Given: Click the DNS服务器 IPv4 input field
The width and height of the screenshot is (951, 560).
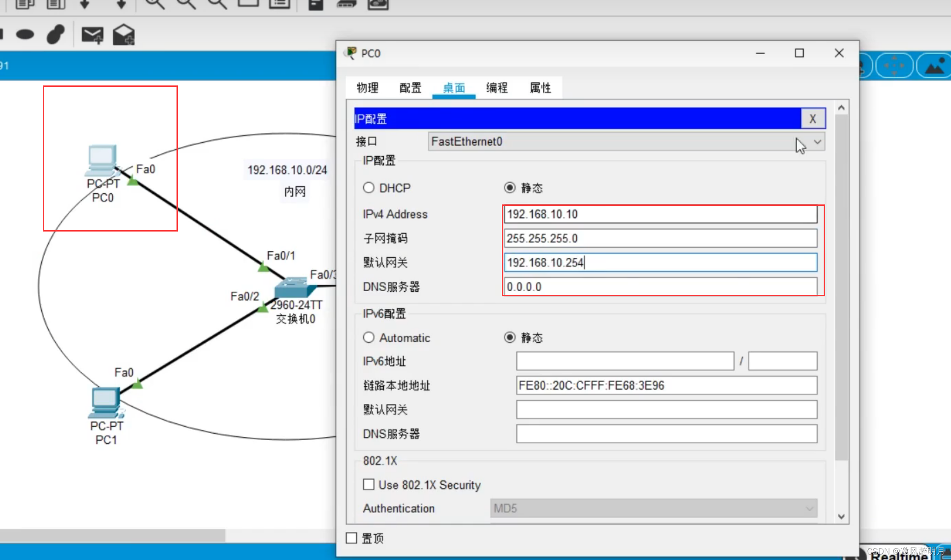Looking at the screenshot, I should (661, 287).
